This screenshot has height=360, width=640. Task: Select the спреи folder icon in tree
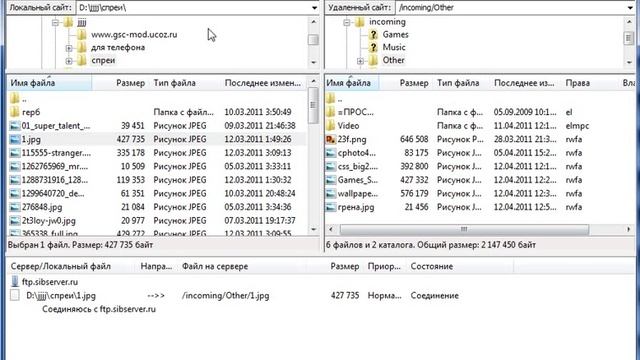tap(82, 60)
